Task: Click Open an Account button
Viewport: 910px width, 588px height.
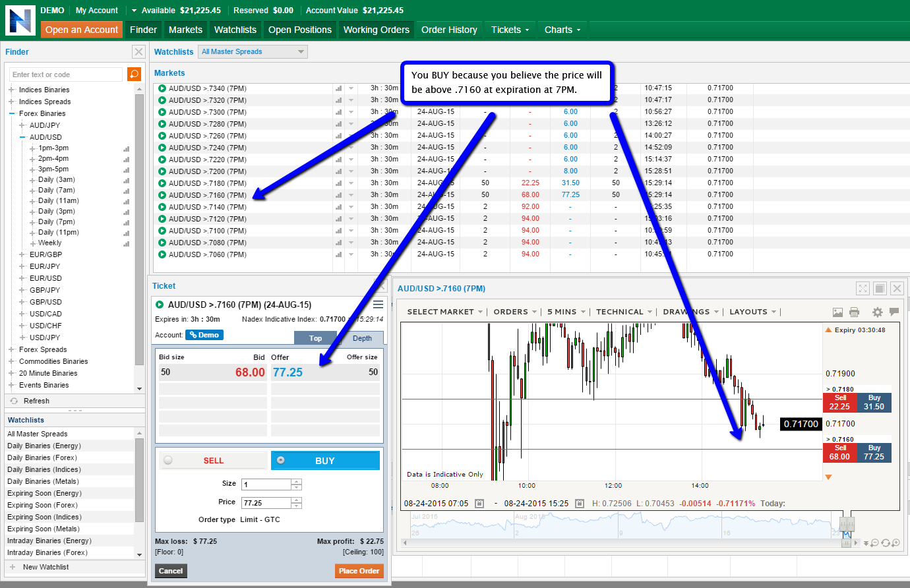Action: [x=82, y=30]
